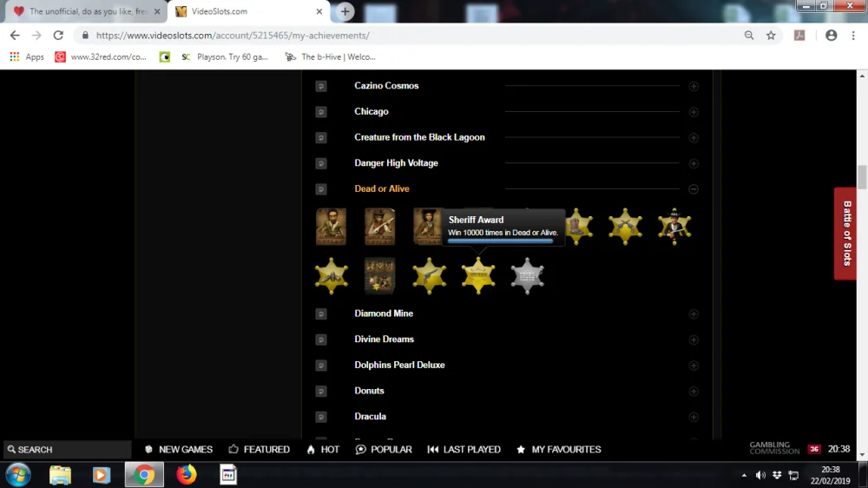Click the Chicago row icon

pos(321,112)
